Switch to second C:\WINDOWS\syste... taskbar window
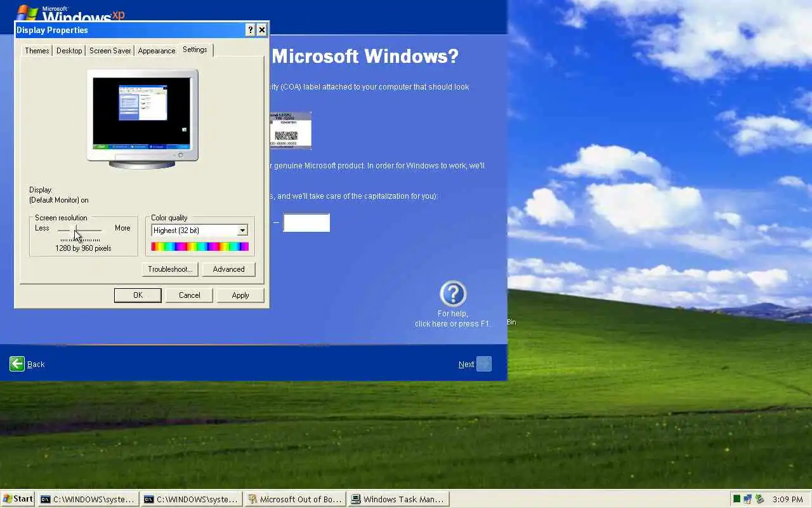The height and width of the screenshot is (508, 812). (x=191, y=500)
